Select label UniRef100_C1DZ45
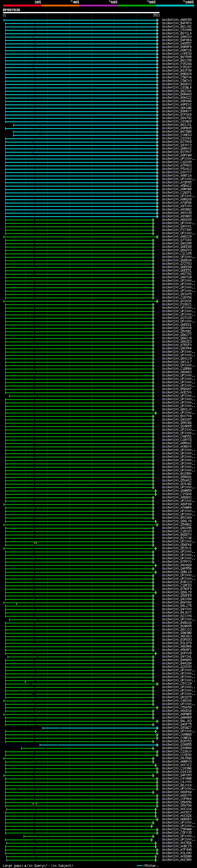 [177, 162]
